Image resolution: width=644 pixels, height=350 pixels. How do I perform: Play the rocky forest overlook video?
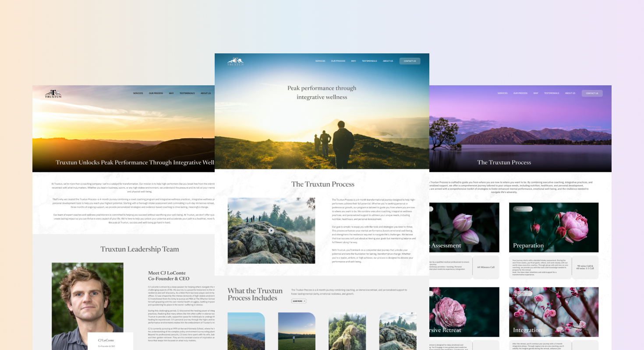pos(271,231)
